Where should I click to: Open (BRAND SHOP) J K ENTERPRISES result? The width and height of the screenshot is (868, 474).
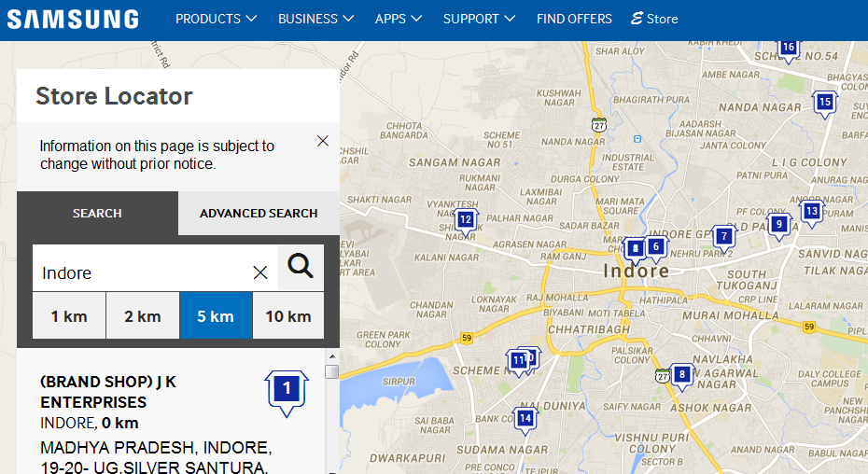tap(108, 392)
